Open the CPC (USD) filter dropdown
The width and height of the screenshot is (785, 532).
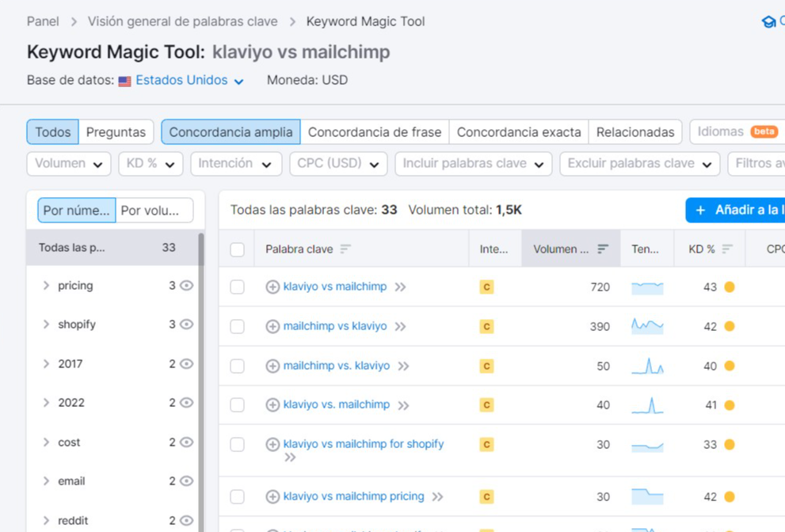338,164
